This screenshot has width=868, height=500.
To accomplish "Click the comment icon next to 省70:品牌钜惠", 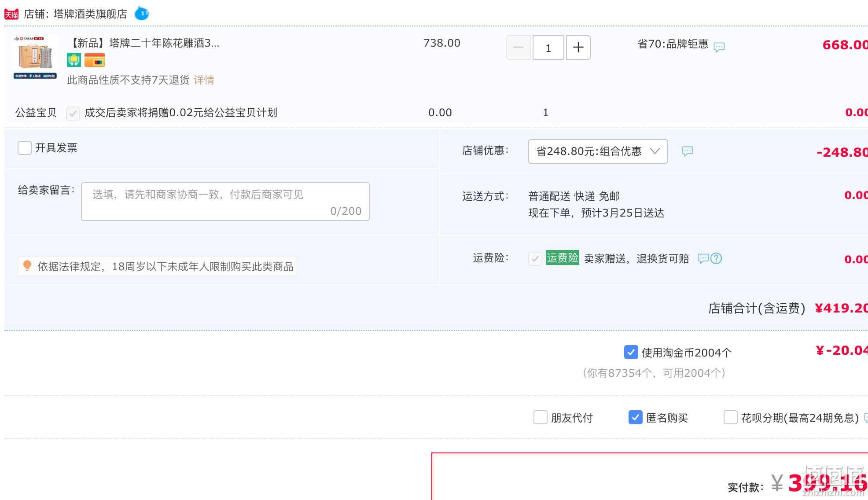I will [719, 47].
